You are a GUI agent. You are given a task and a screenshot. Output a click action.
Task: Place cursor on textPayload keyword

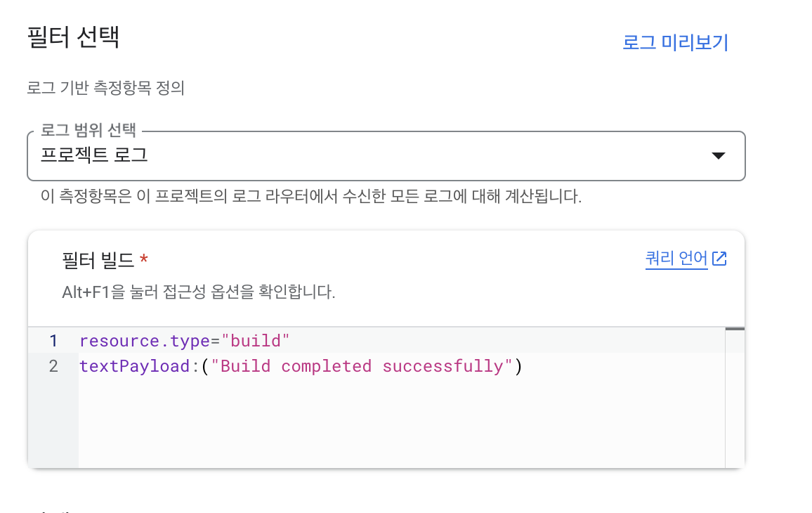[135, 366]
